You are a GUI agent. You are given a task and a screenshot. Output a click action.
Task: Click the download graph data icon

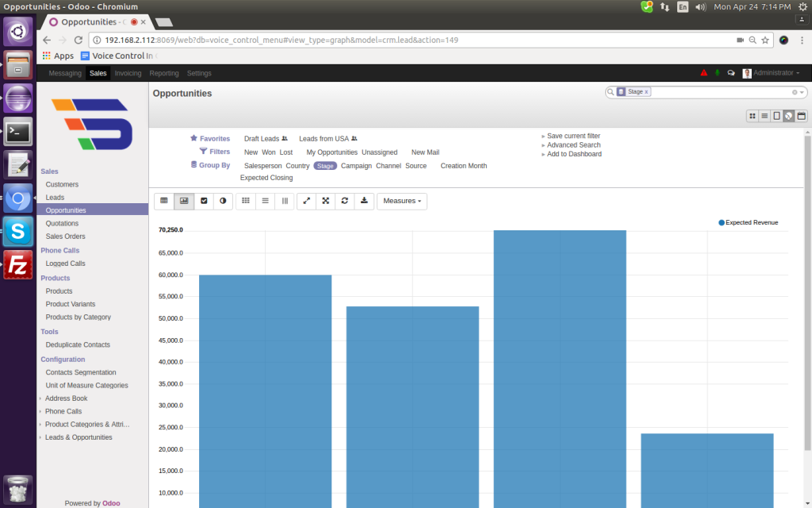[364, 201]
